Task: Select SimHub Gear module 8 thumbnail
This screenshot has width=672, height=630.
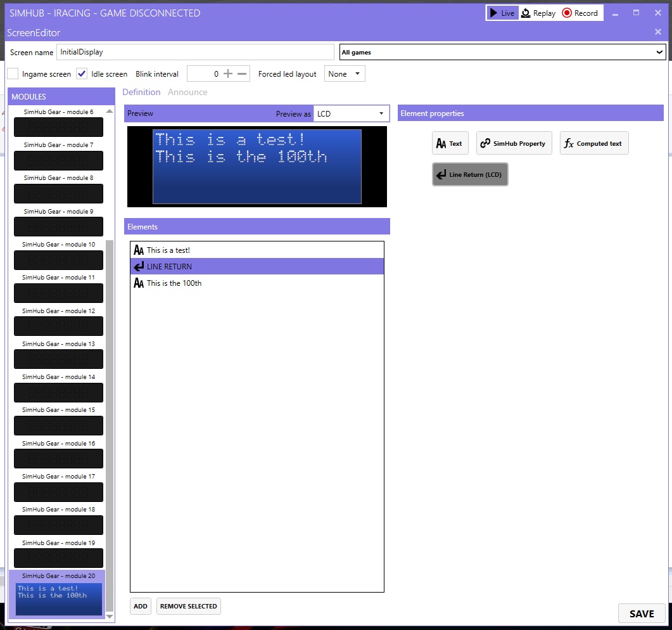Action: pyautogui.click(x=58, y=193)
